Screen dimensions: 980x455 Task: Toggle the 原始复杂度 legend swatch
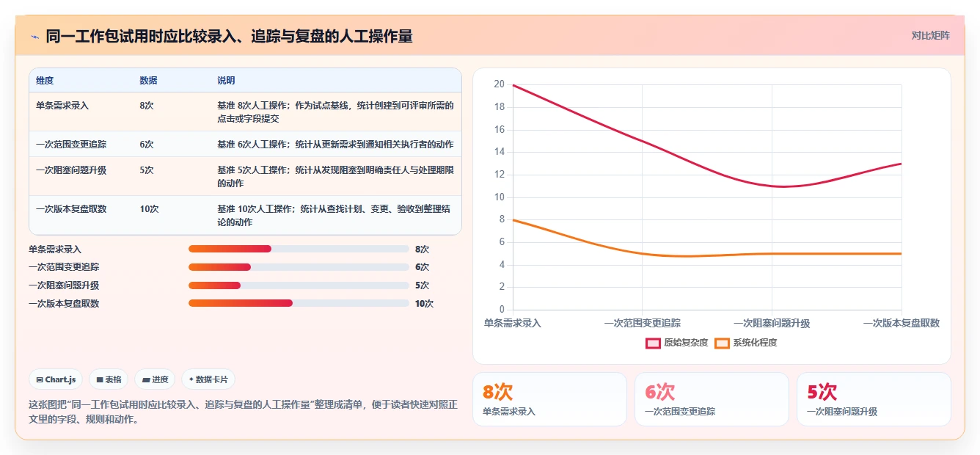[x=653, y=343]
